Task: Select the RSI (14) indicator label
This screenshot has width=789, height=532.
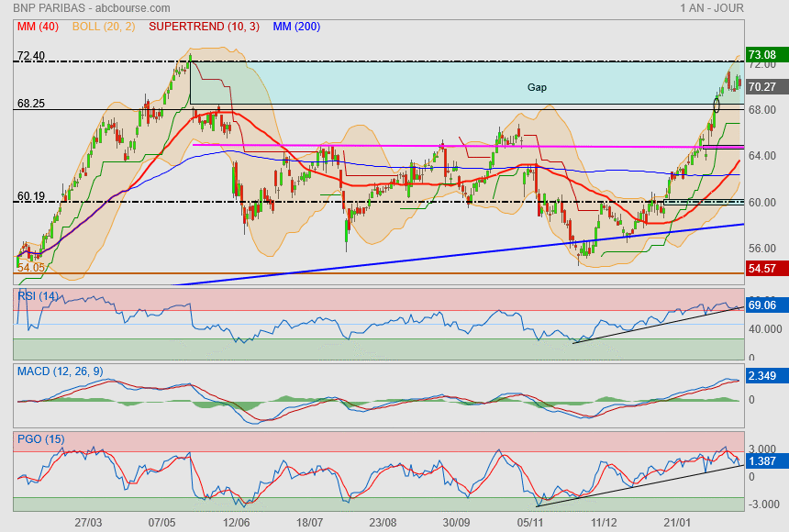Action: [x=38, y=296]
